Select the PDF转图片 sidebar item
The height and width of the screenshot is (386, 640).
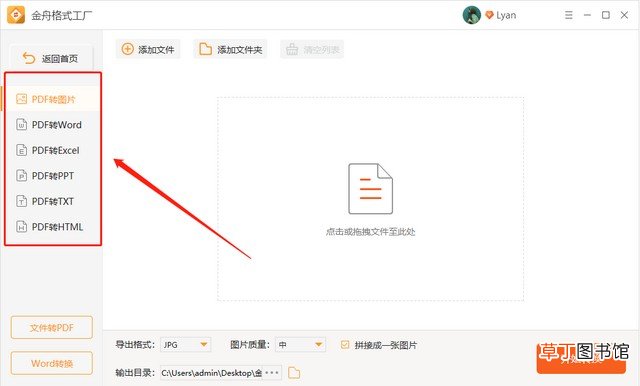tap(51, 99)
